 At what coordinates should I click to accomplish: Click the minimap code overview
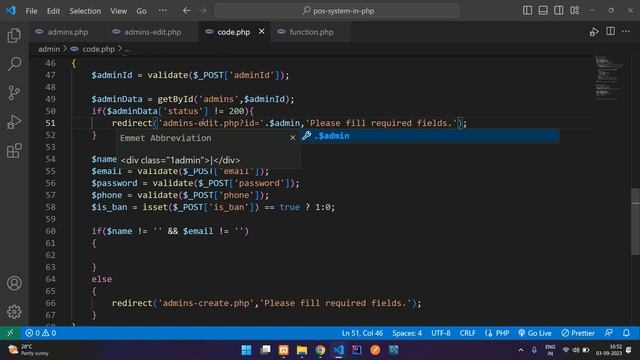[609, 78]
